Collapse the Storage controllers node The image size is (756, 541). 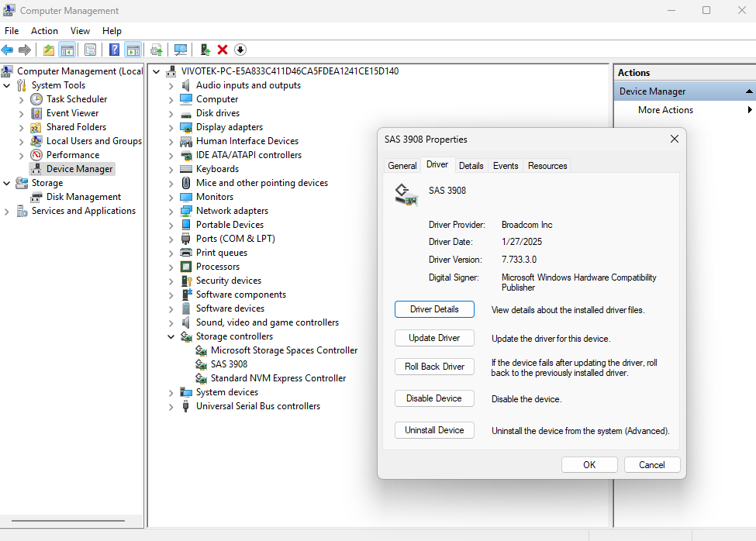(x=171, y=336)
